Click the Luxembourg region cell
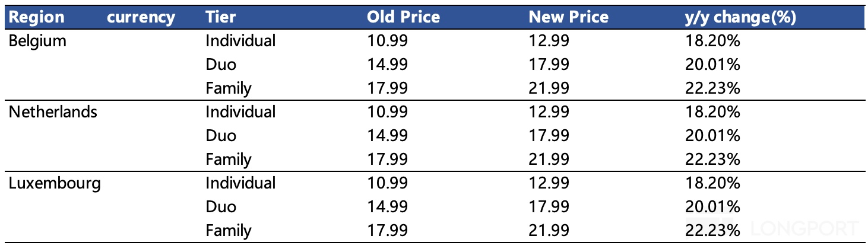The width and height of the screenshot is (868, 249). tap(55, 183)
